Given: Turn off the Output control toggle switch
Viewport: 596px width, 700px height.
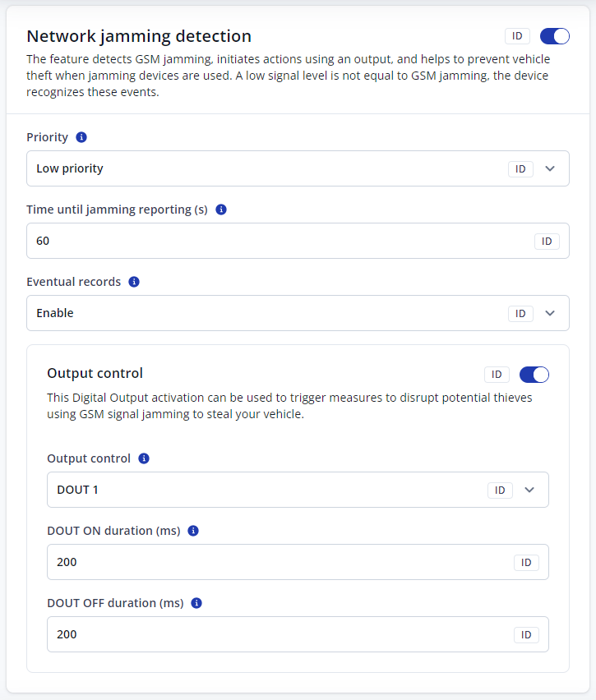Looking at the screenshot, I should [534, 375].
